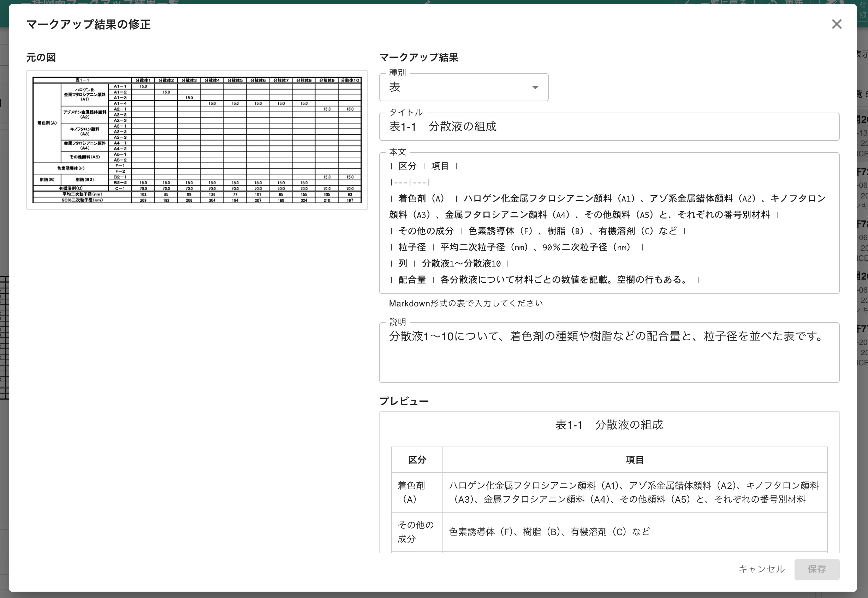Screen dimensions: 868x598
Task: Click the 元の図 heading
Action: (41, 57)
